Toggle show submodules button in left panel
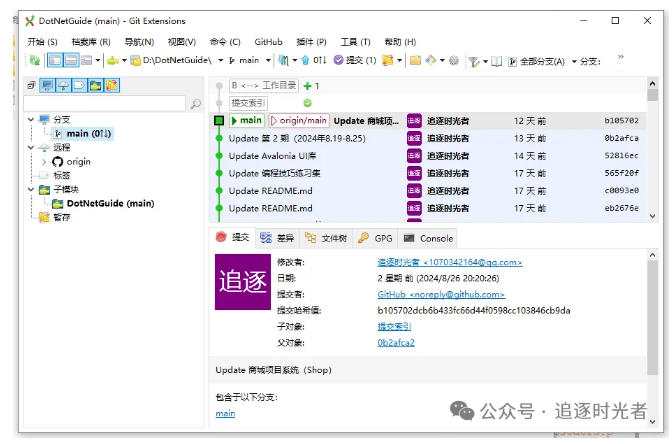 (95, 85)
